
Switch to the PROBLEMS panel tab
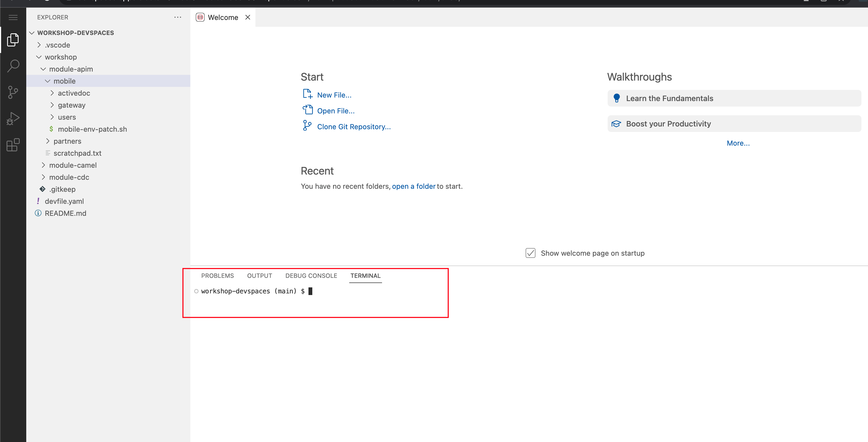[217, 276]
